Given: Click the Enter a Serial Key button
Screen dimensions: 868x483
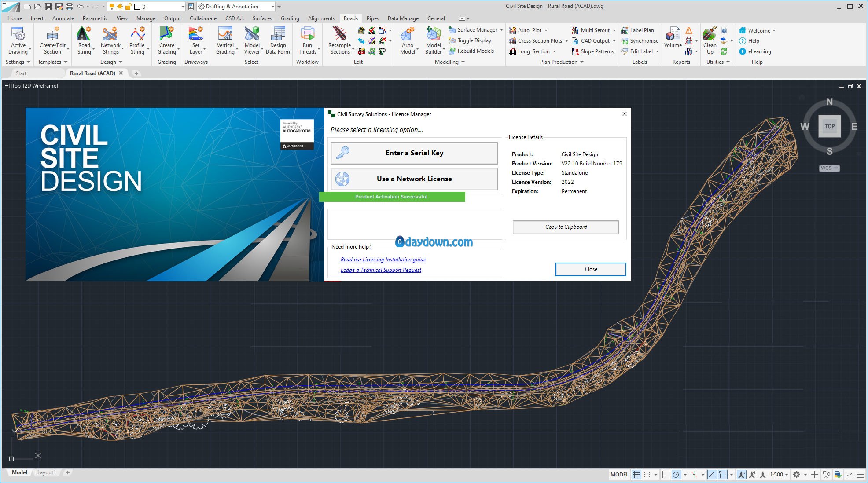Looking at the screenshot, I should (414, 153).
